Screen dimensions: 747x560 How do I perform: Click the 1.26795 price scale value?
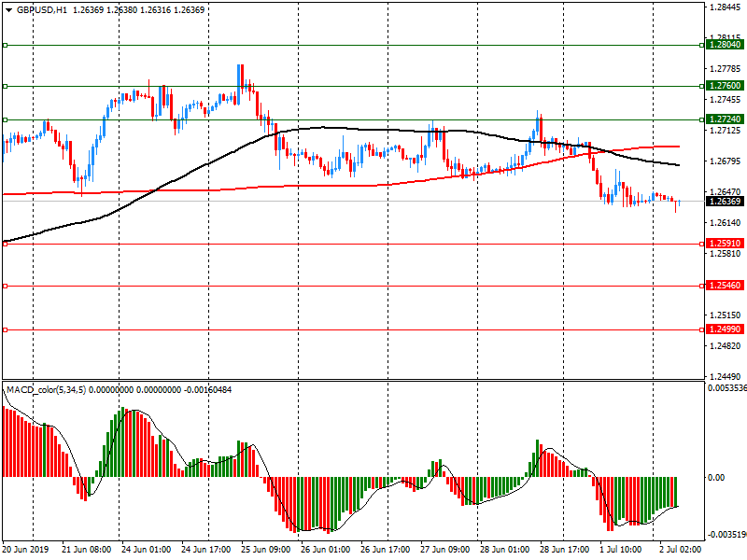tap(726, 161)
